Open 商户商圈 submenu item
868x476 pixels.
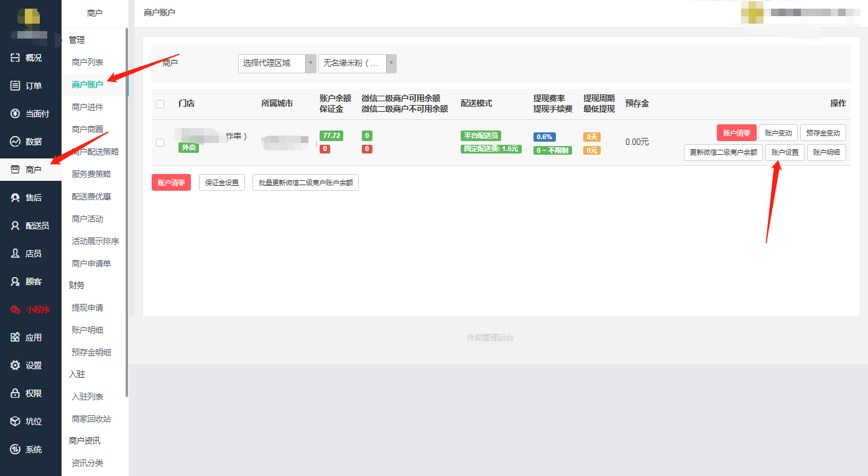pos(88,129)
